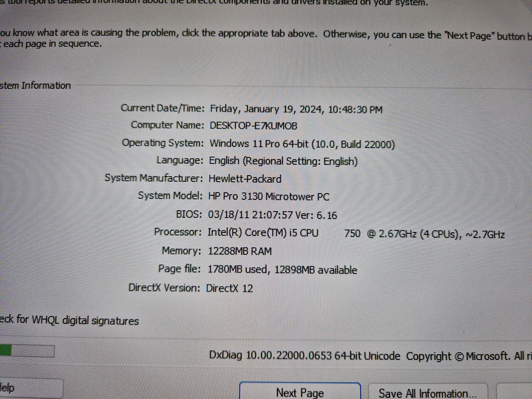
Task: Select the 'Windows 11 Pro 64-bit' value
Action: coord(259,144)
